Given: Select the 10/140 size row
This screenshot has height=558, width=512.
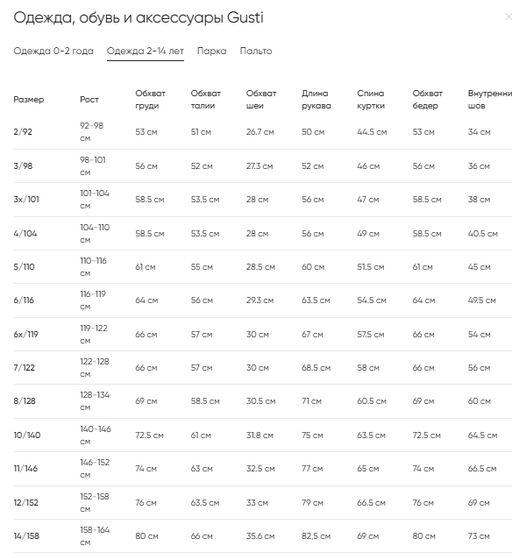Looking at the screenshot, I should pyautogui.click(x=263, y=435).
